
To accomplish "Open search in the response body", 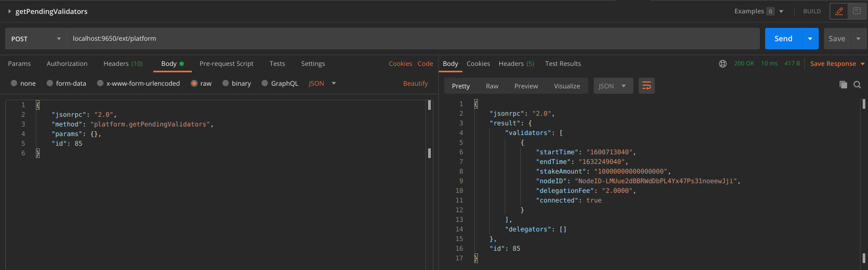I will coord(857,85).
